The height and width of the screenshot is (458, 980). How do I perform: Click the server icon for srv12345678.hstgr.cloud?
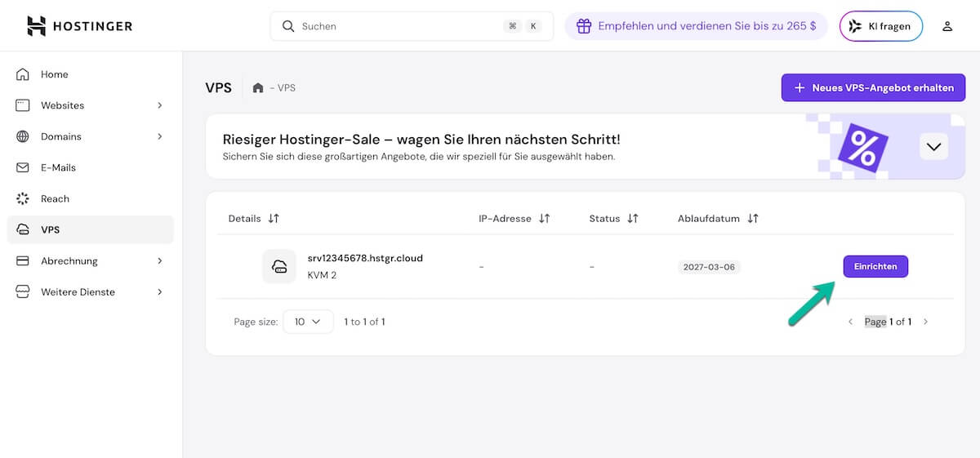[x=279, y=266]
